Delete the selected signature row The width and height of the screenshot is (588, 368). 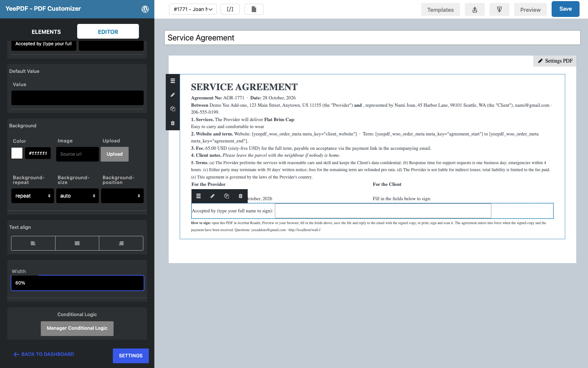(240, 196)
